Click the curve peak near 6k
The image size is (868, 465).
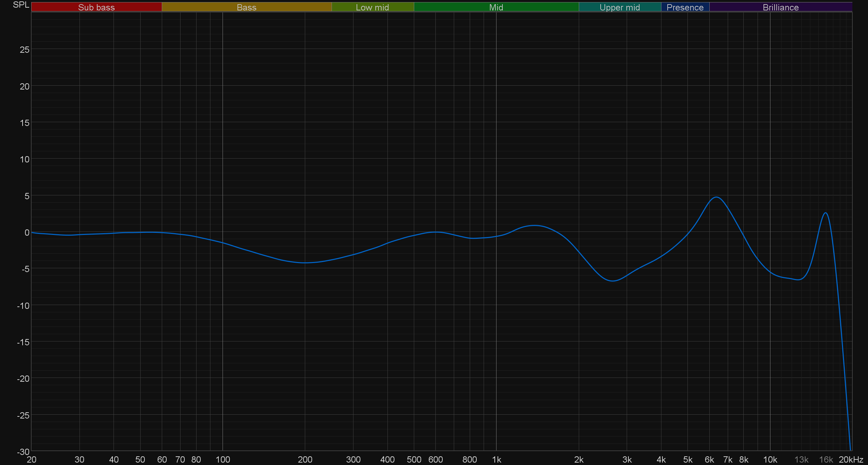[x=717, y=197]
